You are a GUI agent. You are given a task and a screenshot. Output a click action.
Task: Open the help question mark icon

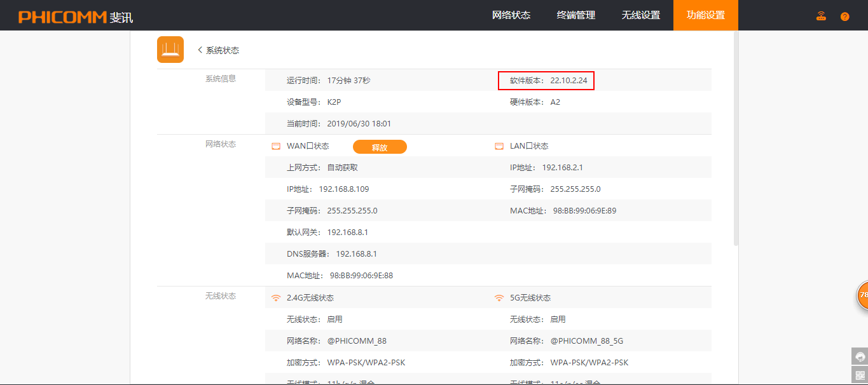(844, 17)
